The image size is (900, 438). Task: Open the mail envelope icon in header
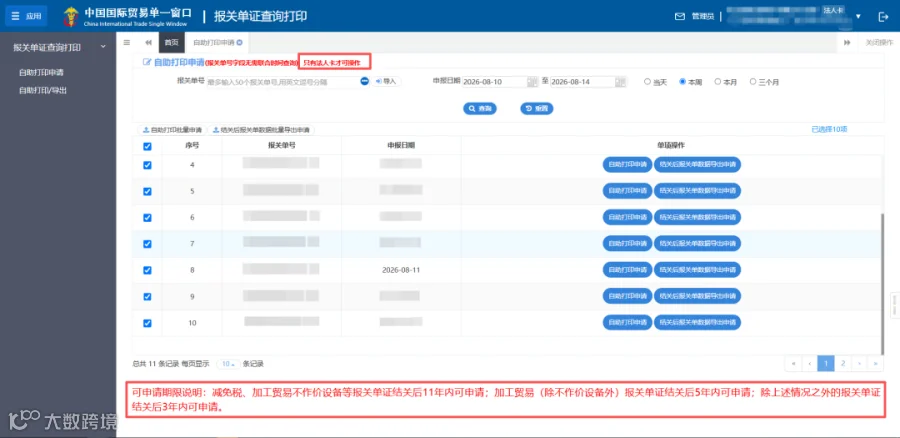(x=680, y=17)
